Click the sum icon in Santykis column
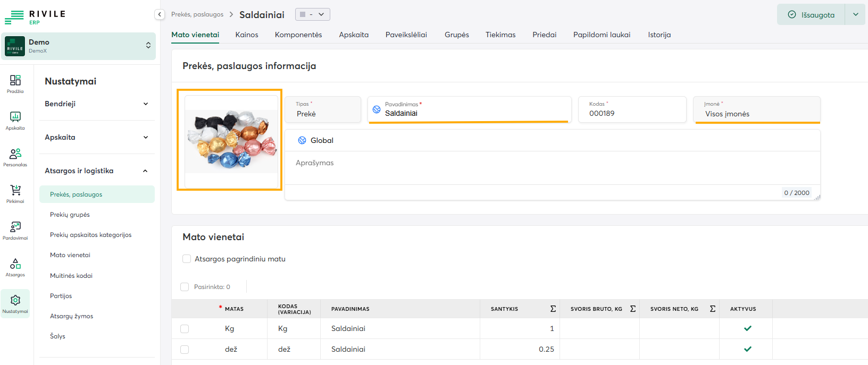 553,309
